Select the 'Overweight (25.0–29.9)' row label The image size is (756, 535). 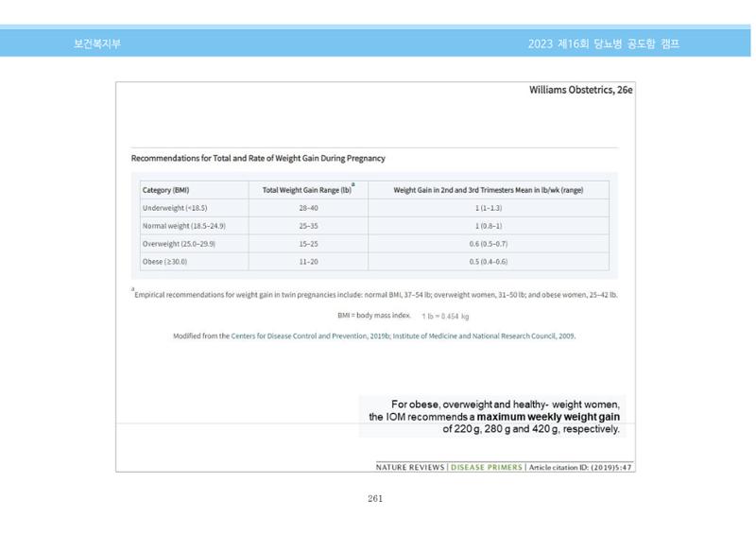click(x=179, y=244)
